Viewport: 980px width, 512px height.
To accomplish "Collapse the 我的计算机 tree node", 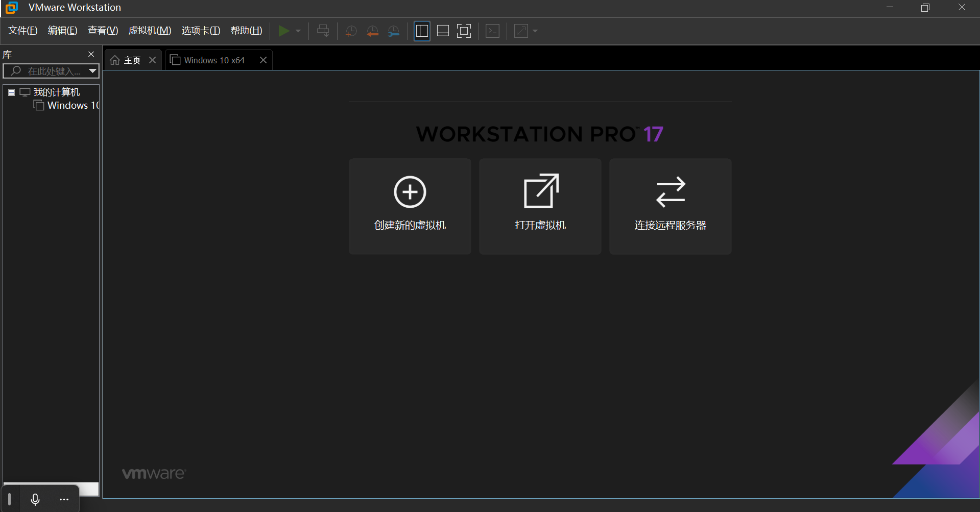I will click(x=11, y=92).
